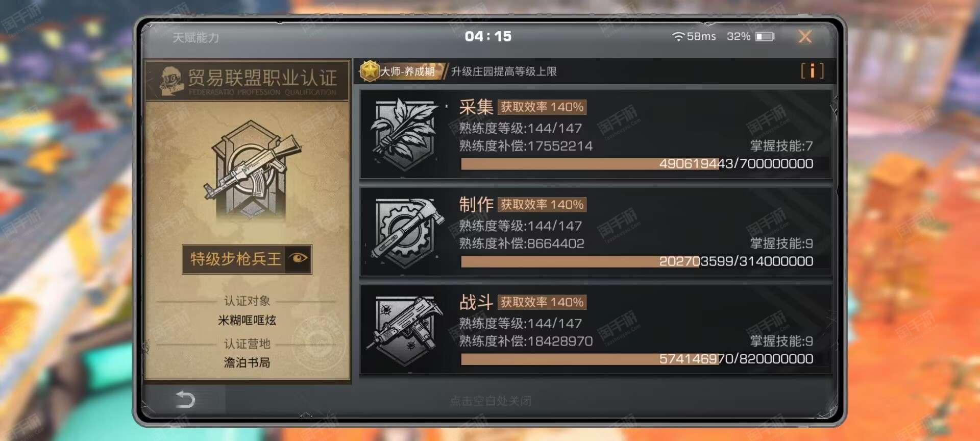Open the info bracket icon
The height and width of the screenshot is (441, 980).
812,71
